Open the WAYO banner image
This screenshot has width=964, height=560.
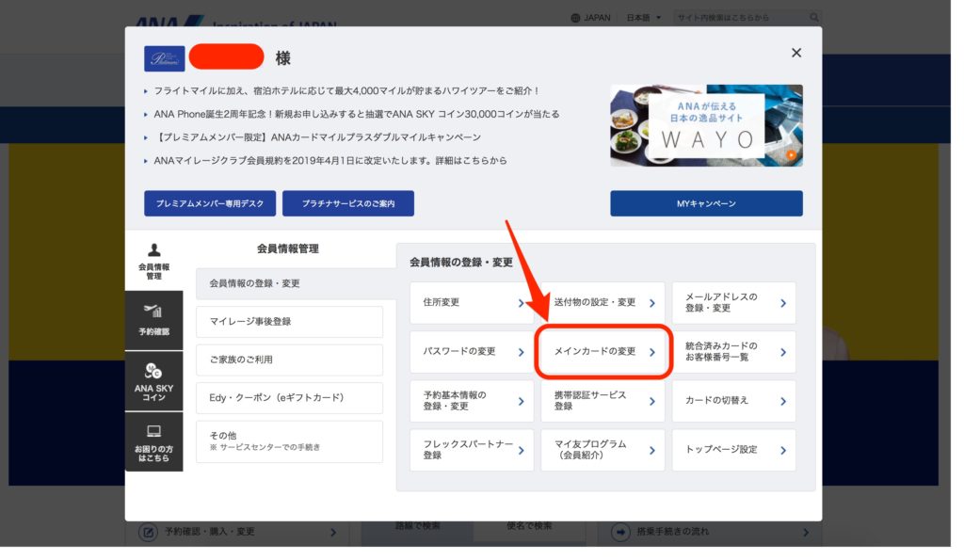(706, 125)
